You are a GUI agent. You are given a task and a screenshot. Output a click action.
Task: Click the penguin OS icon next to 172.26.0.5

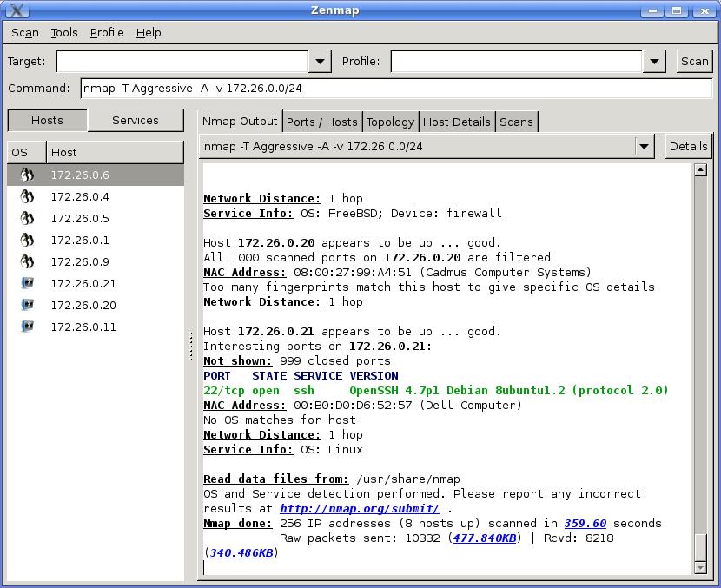click(x=27, y=218)
